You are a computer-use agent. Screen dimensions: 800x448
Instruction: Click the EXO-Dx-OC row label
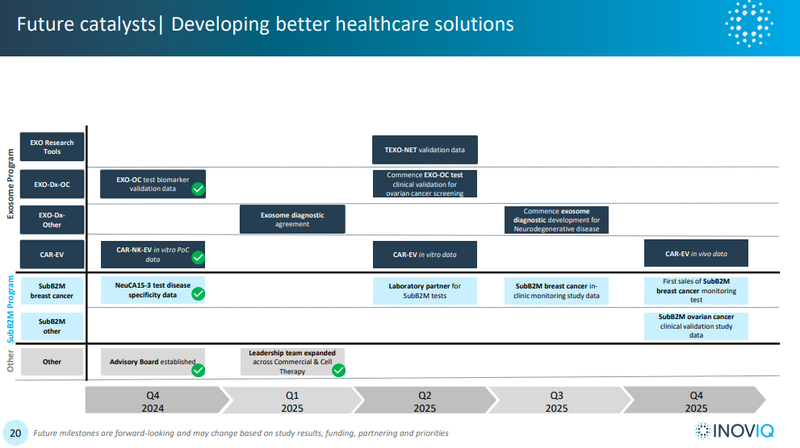52,184
